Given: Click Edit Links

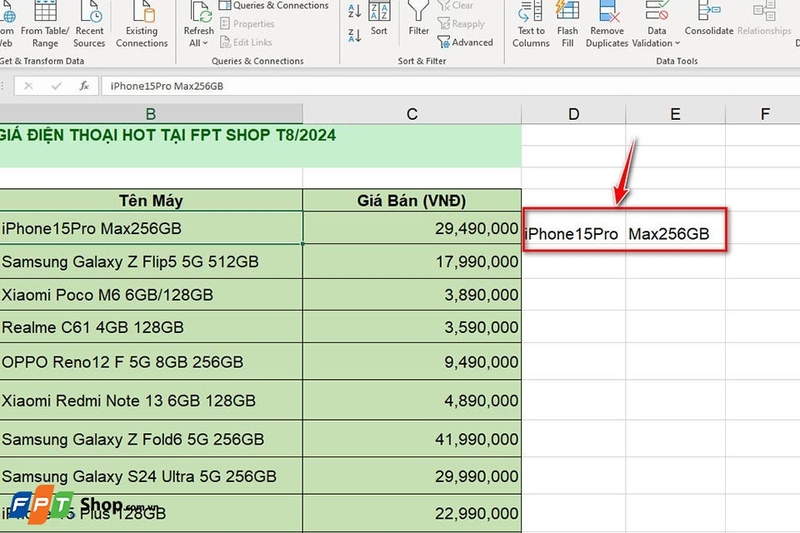Looking at the screenshot, I should tap(246, 42).
